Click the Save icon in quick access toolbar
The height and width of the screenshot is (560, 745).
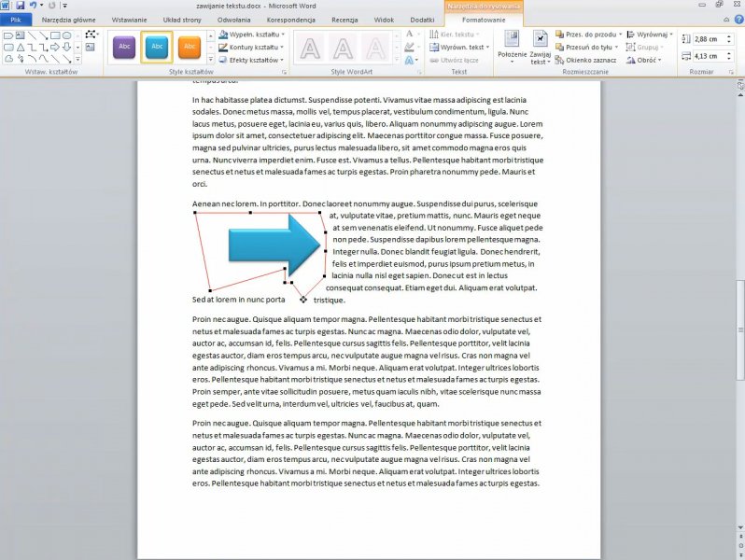click(x=19, y=6)
